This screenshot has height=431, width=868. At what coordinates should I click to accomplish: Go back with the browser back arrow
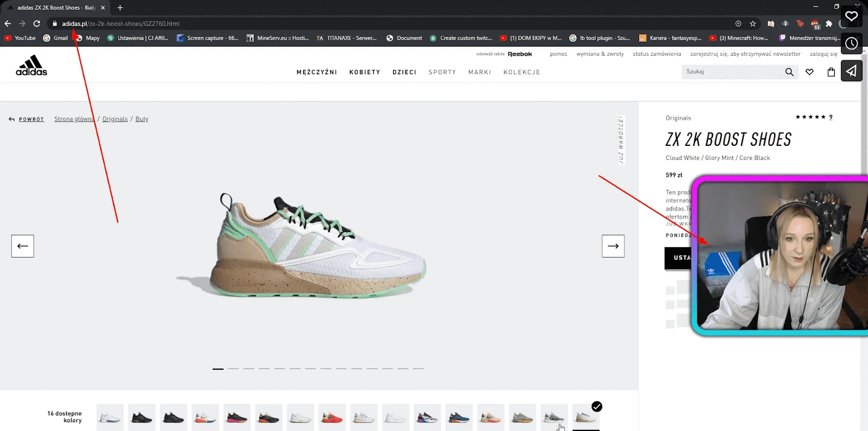pyautogui.click(x=8, y=23)
